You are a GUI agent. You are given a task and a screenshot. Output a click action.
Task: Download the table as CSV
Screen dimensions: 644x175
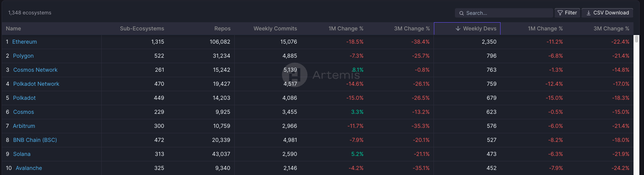click(607, 13)
